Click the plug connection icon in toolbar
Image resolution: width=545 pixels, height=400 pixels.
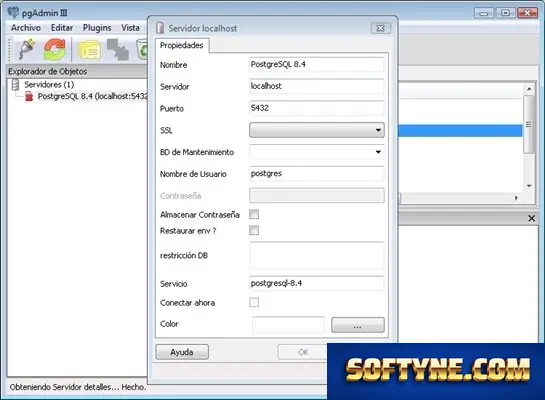pyautogui.click(x=27, y=49)
